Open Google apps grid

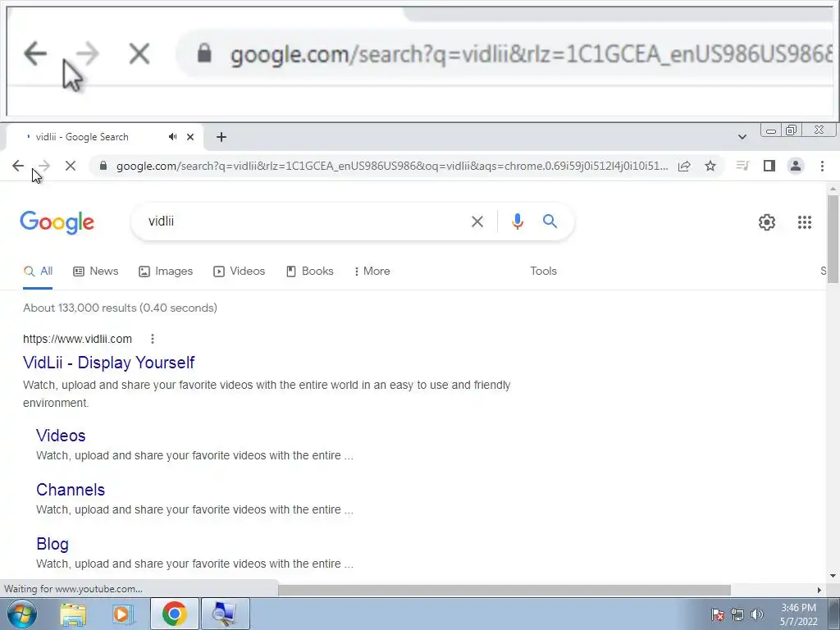[805, 221]
